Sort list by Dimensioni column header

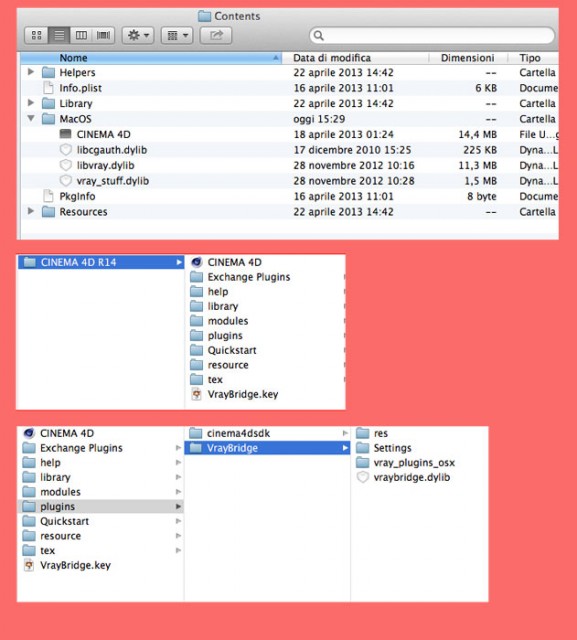[x=467, y=58]
